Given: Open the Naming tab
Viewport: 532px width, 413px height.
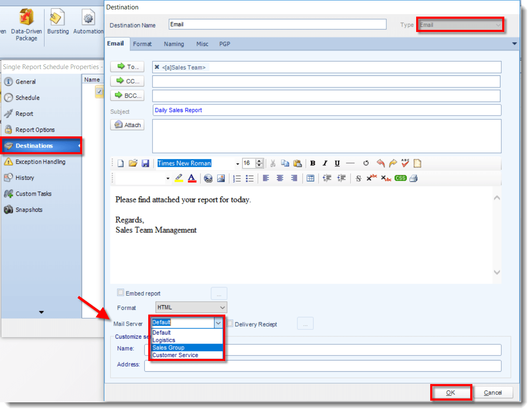Looking at the screenshot, I should (174, 43).
